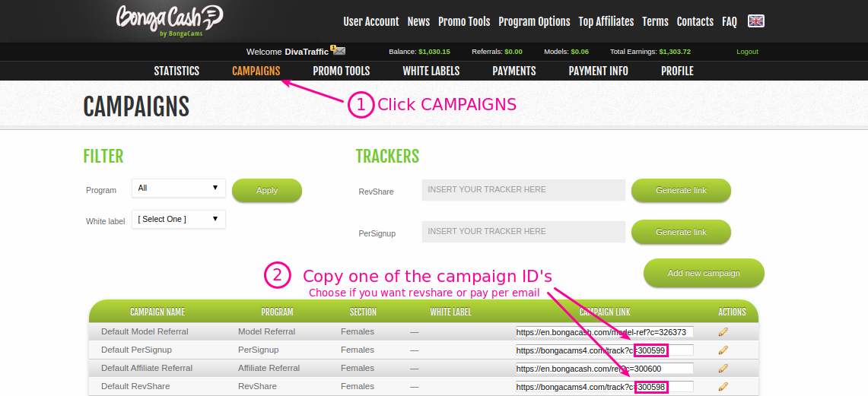Viewport: 868px width, 396px height.
Task: Open the STATISTICS tab
Action: click(176, 71)
